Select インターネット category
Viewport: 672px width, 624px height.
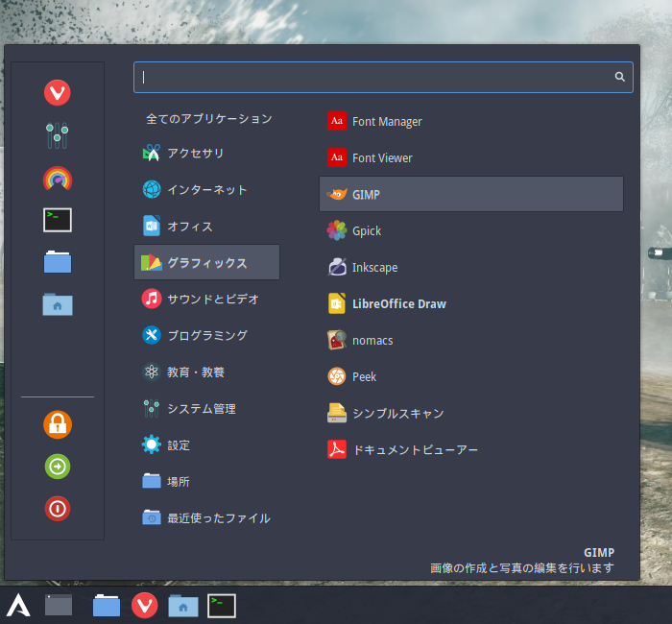207,189
